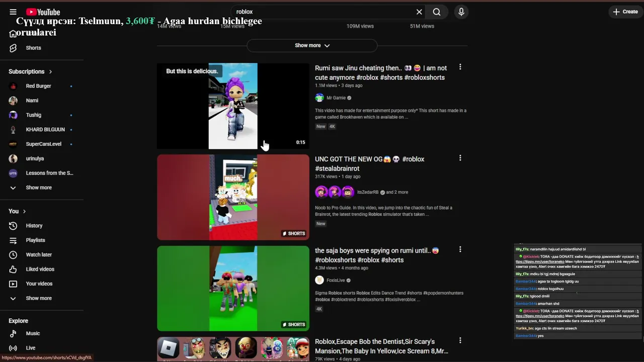Click the '317K views • 1 day ago' text
The height and width of the screenshot is (362, 644).
[338, 177]
